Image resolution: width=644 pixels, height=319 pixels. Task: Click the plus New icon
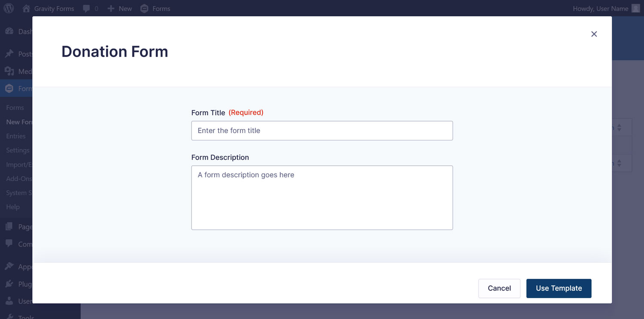pyautogui.click(x=111, y=9)
